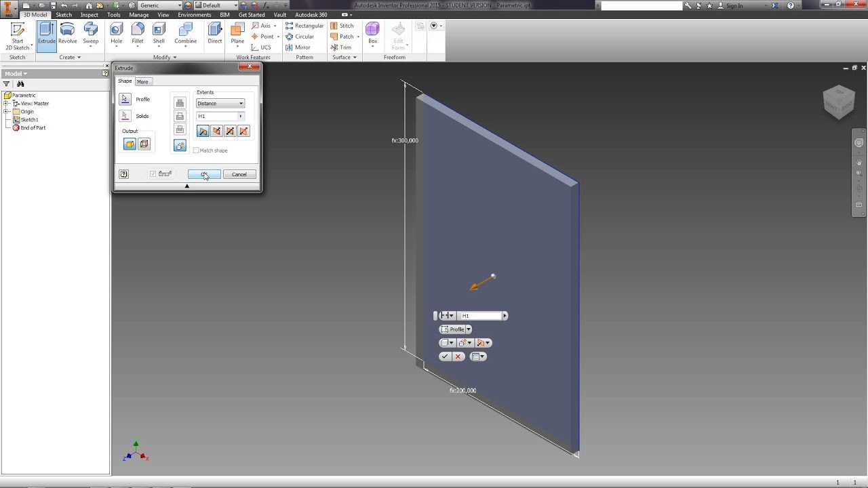Screen dimensions: 868x488
Task: Select Sketch1 in the browser tree
Action: 29,119
